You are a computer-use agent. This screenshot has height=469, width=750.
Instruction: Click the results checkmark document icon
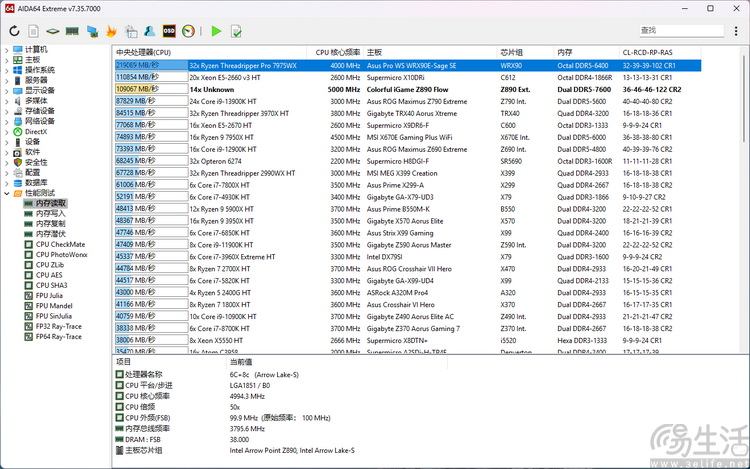tap(236, 31)
